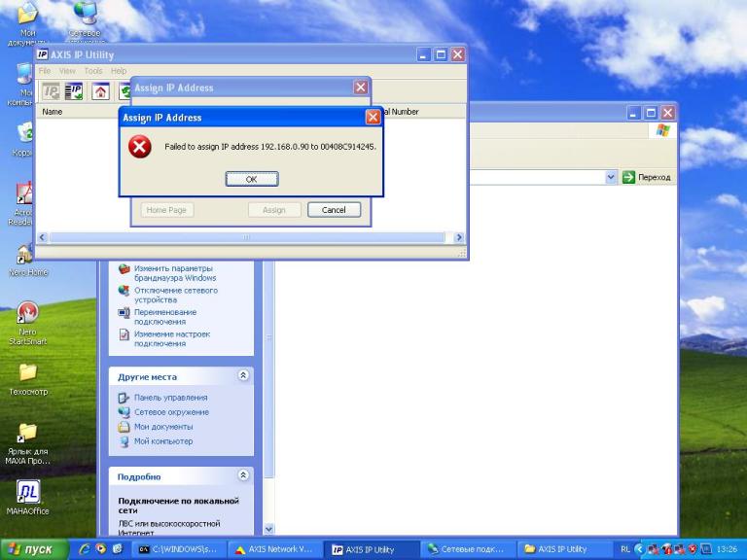747x560 pixels.
Task: Click Изменение настроек подключения link
Action: coord(172,338)
